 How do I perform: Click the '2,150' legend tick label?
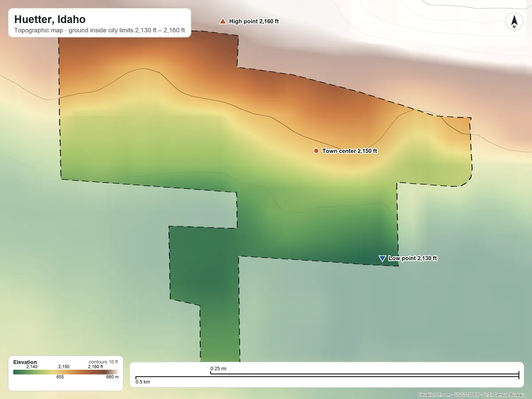point(64,367)
